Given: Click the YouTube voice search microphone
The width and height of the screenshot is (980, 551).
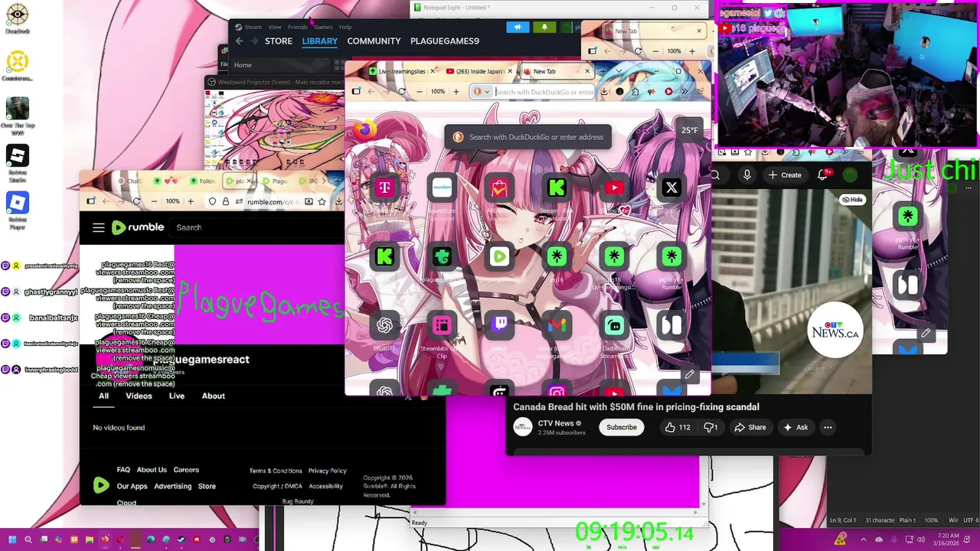Looking at the screenshot, I should pos(747,175).
